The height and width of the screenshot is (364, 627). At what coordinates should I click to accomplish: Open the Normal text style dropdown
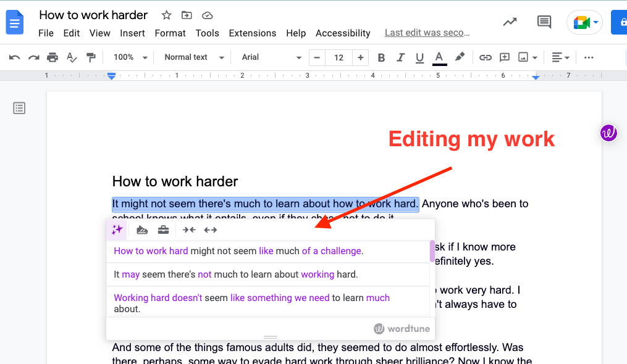tap(191, 57)
